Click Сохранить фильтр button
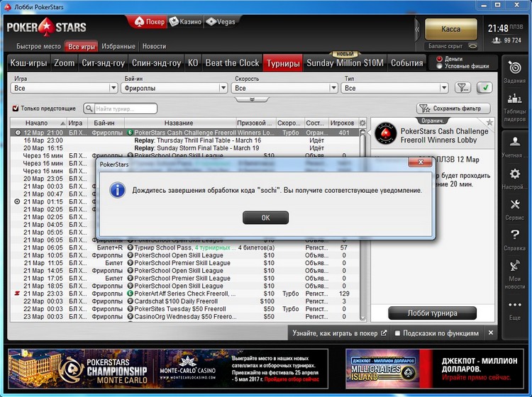 (x=453, y=108)
